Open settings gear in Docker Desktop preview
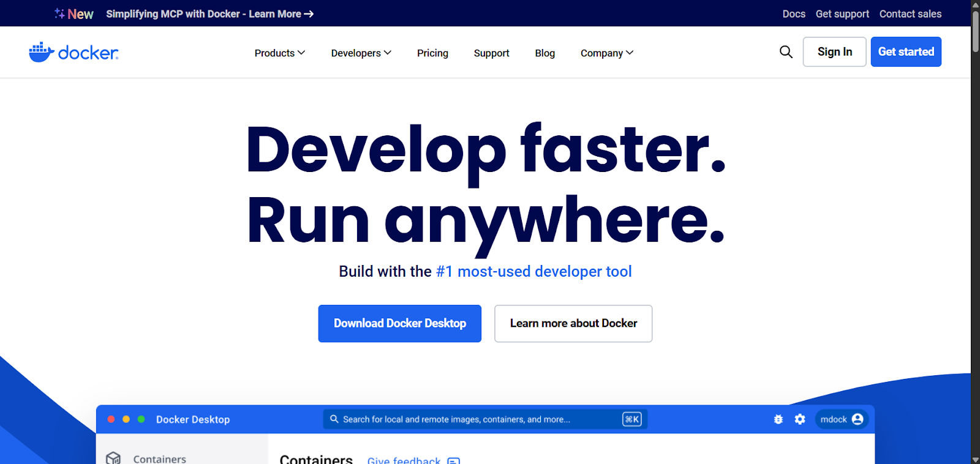 coord(800,419)
